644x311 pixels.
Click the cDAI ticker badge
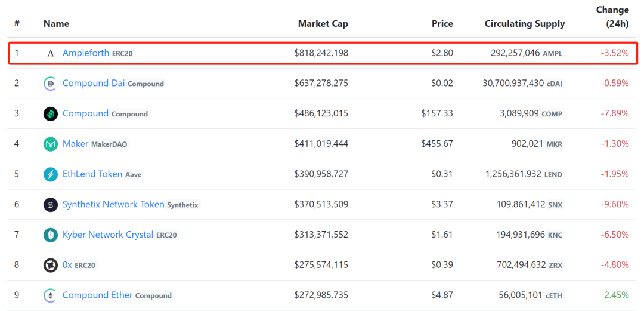555,84
